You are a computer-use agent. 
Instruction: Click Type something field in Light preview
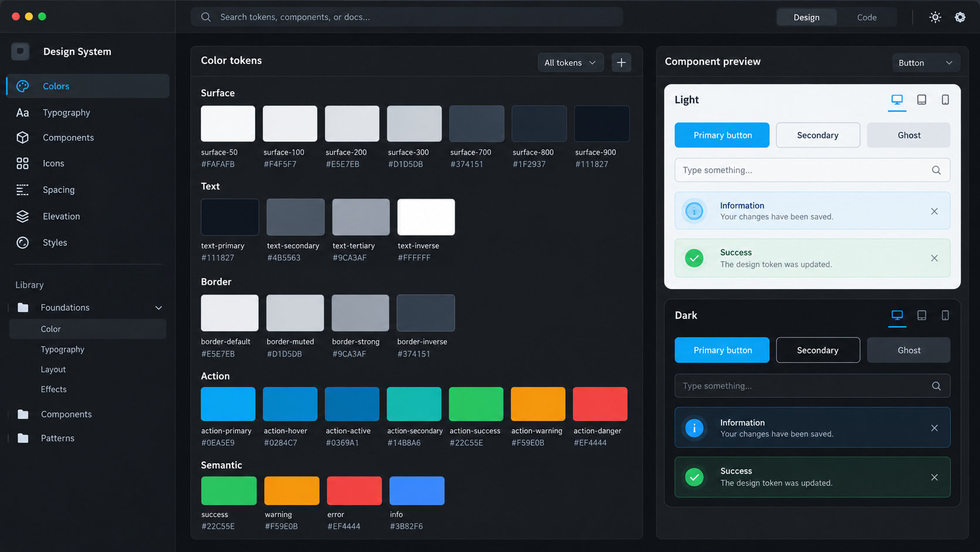[x=812, y=170]
